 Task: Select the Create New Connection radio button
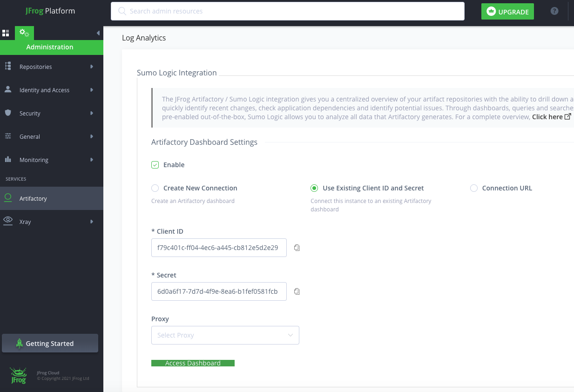pos(154,188)
